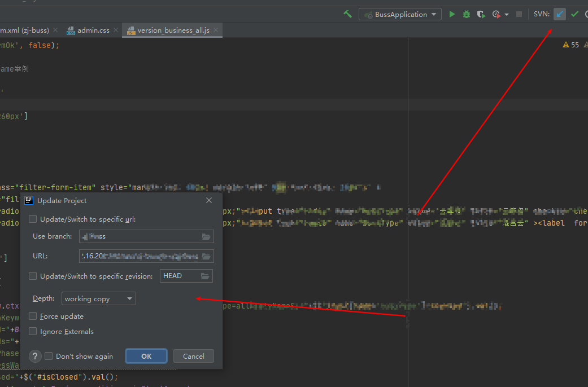Switch to the admin.css tab
The height and width of the screenshot is (387, 588).
pos(91,30)
